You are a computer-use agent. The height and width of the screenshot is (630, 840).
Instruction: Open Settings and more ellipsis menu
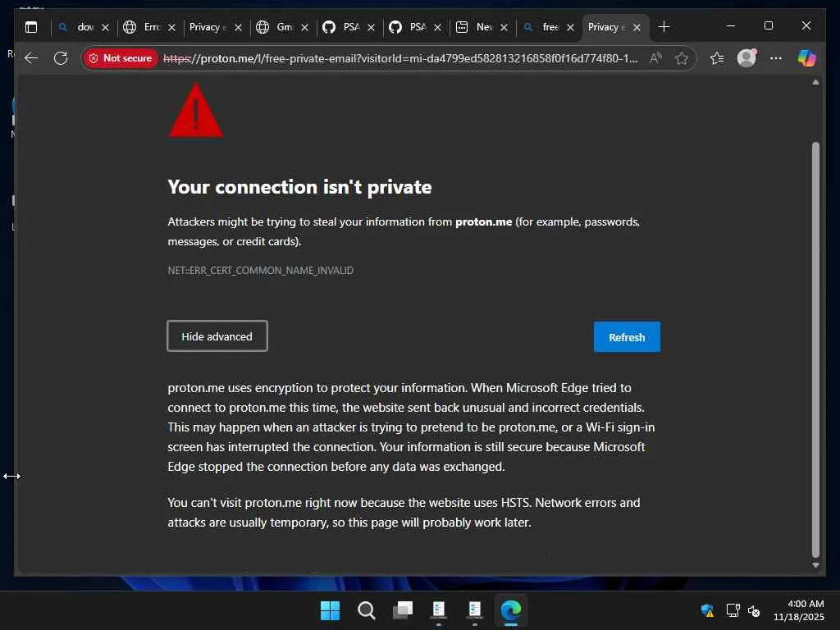point(776,58)
